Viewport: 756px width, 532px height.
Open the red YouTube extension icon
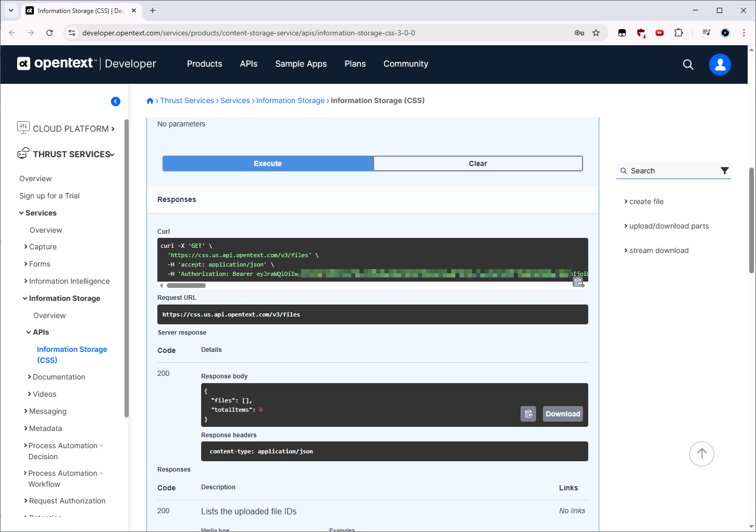coord(660,33)
